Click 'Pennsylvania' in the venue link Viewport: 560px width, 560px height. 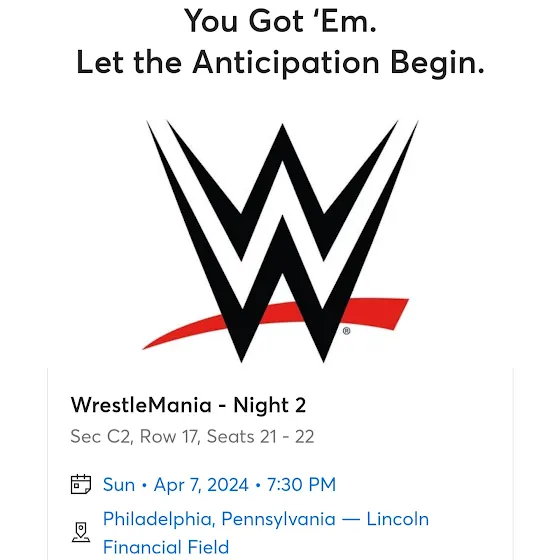click(x=279, y=519)
